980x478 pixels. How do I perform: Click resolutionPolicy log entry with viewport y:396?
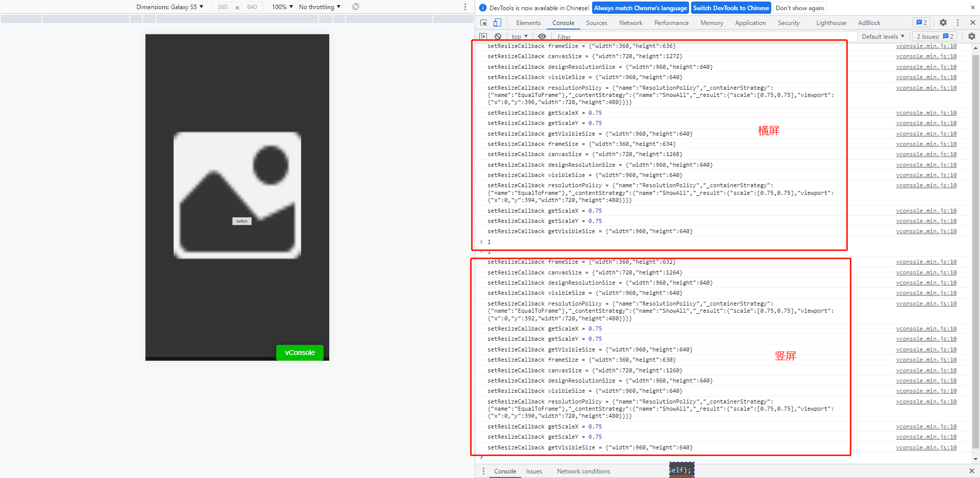pos(660,95)
